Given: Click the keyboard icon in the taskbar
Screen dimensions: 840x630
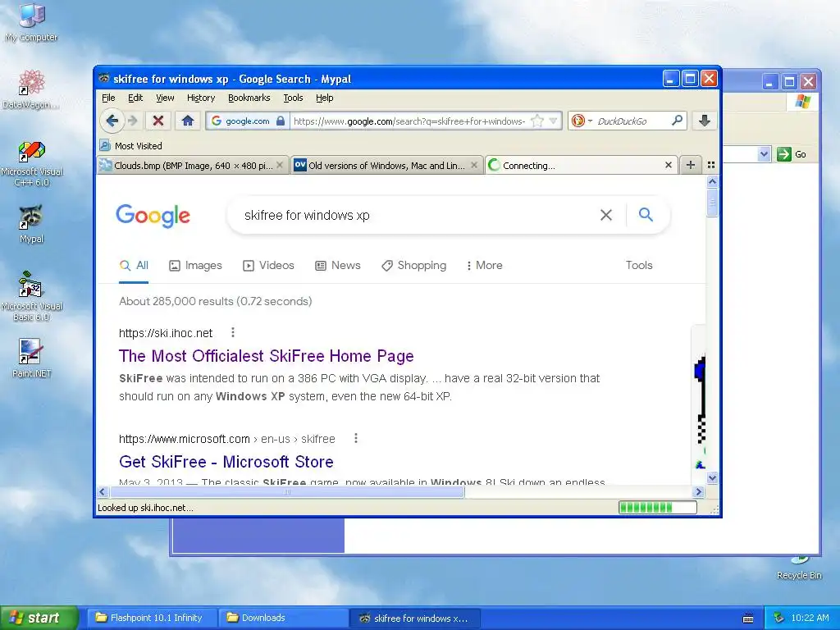Looking at the screenshot, I should (748, 619).
